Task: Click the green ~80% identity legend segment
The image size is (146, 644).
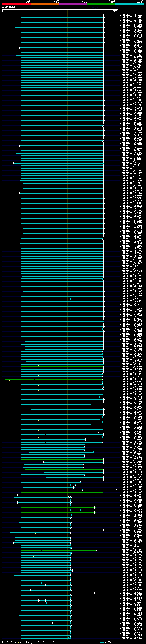Action: click(101, 4)
